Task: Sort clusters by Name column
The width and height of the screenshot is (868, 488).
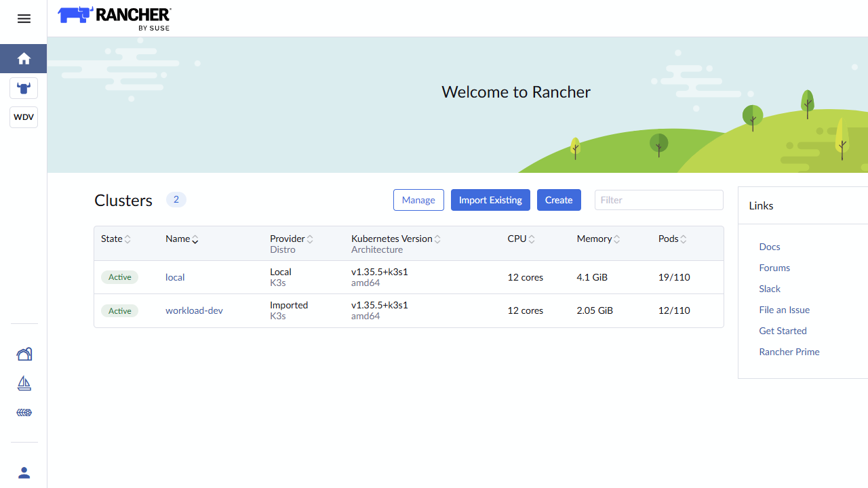Action: coord(182,239)
